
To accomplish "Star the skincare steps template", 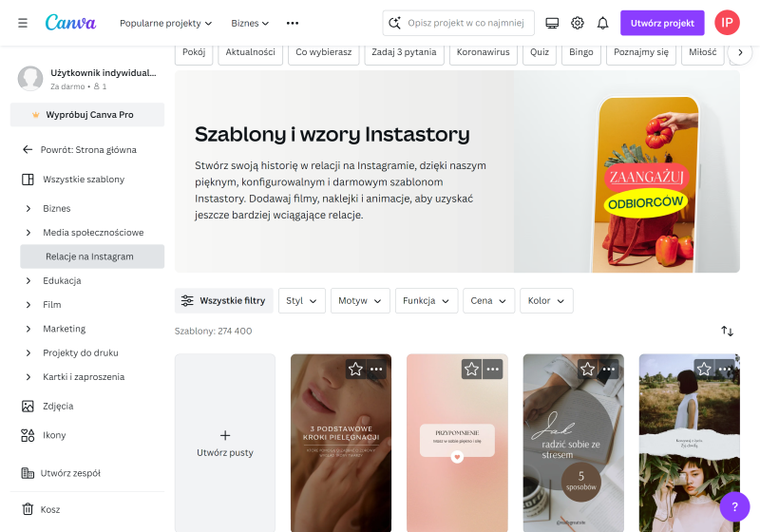I will 355,370.
